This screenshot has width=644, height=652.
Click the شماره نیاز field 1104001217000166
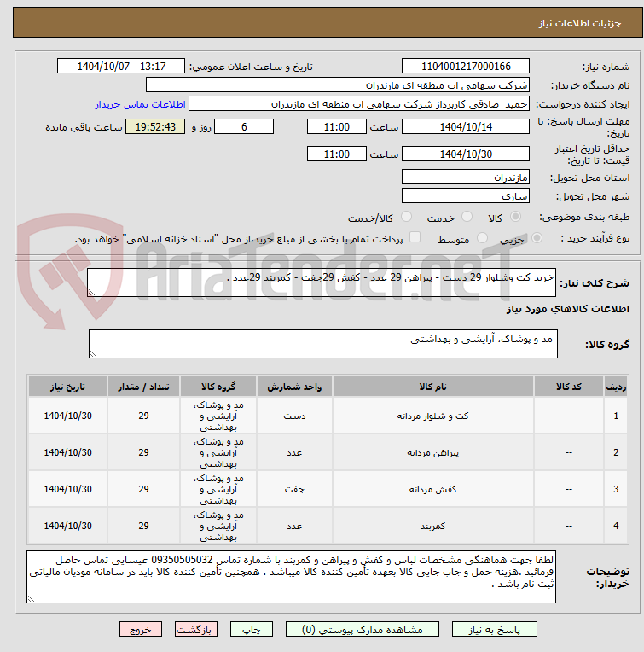[x=466, y=66]
